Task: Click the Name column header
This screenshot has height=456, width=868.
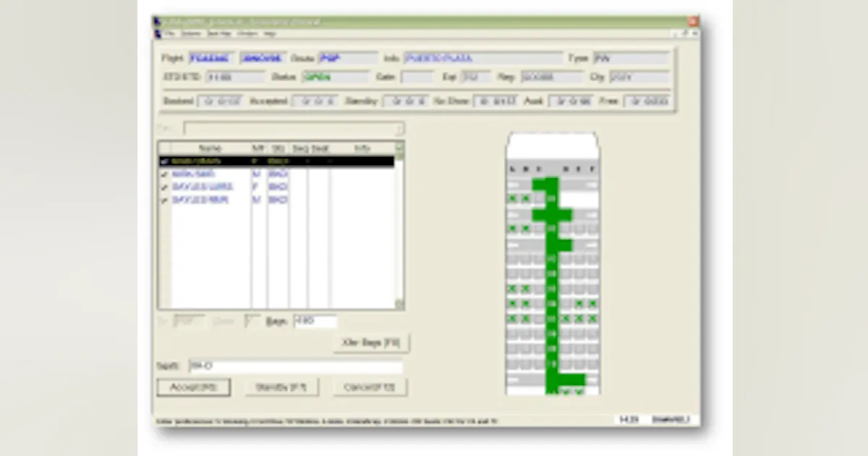Action: [210, 148]
